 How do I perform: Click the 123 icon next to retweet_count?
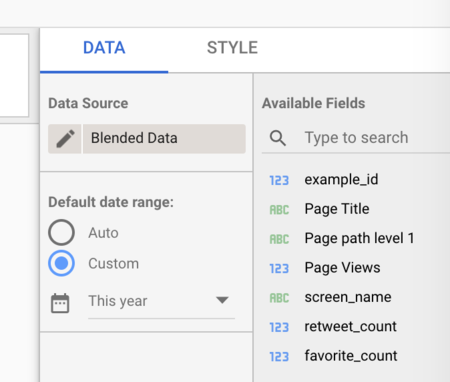pos(279,327)
